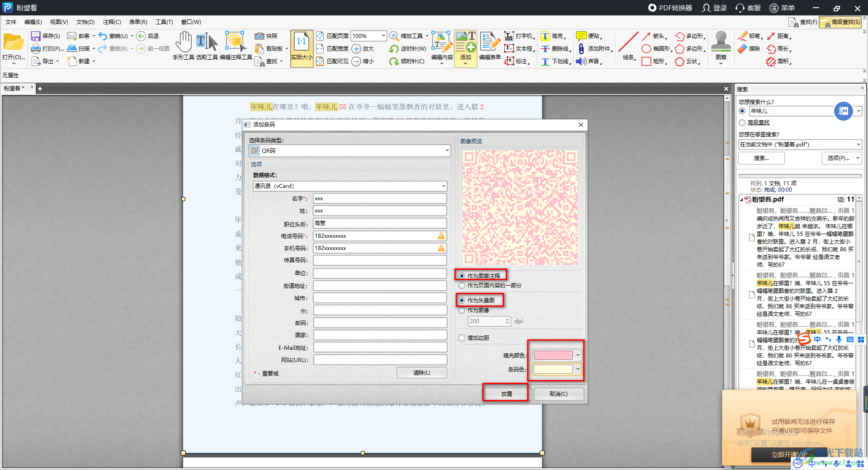
Task: Select the Ellipse (椭圆形) tool
Action: 656,49
